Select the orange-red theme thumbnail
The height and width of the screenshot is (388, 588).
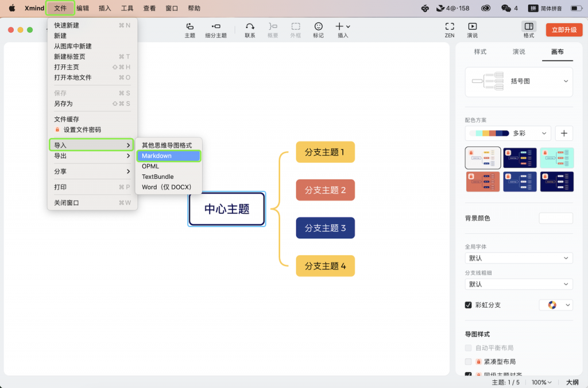[x=482, y=182]
